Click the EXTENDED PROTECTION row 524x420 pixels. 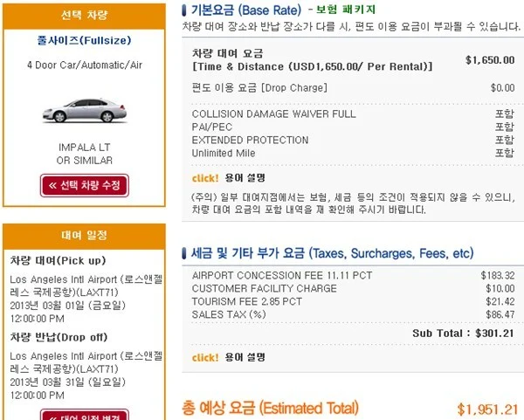click(x=353, y=140)
